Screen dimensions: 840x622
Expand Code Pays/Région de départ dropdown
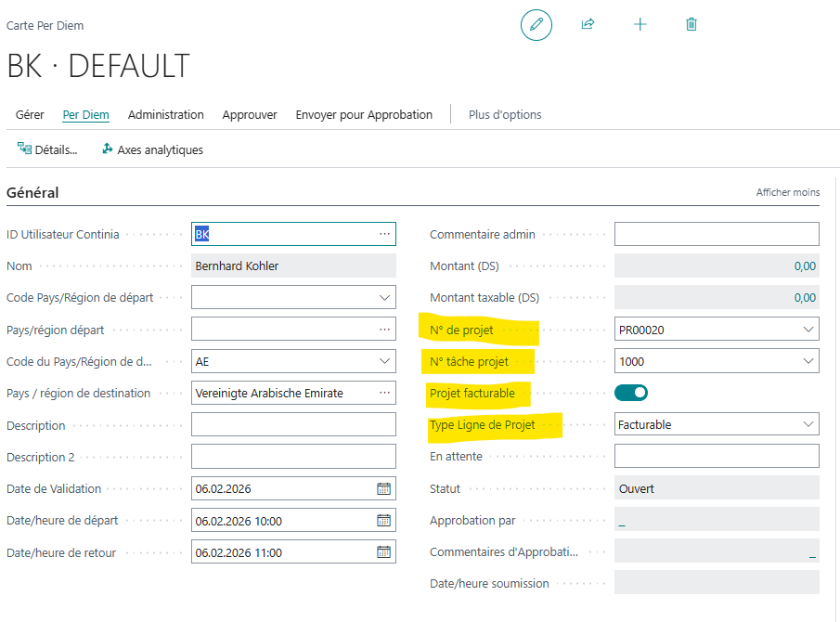click(384, 298)
